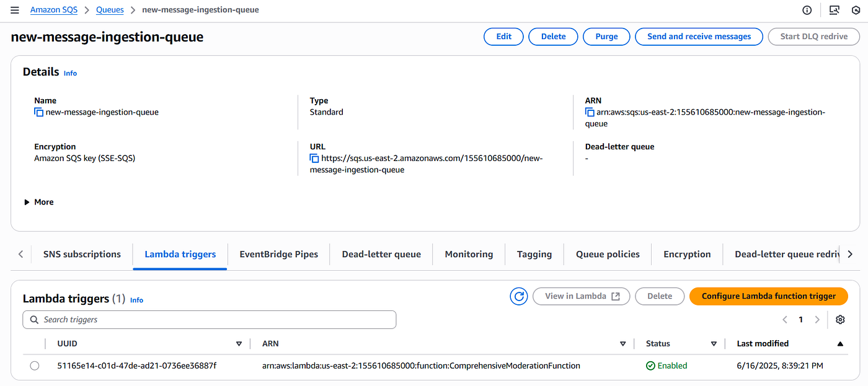Viewport: 868px width, 386px height.
Task: Click the Delete queue button at top
Action: (553, 37)
